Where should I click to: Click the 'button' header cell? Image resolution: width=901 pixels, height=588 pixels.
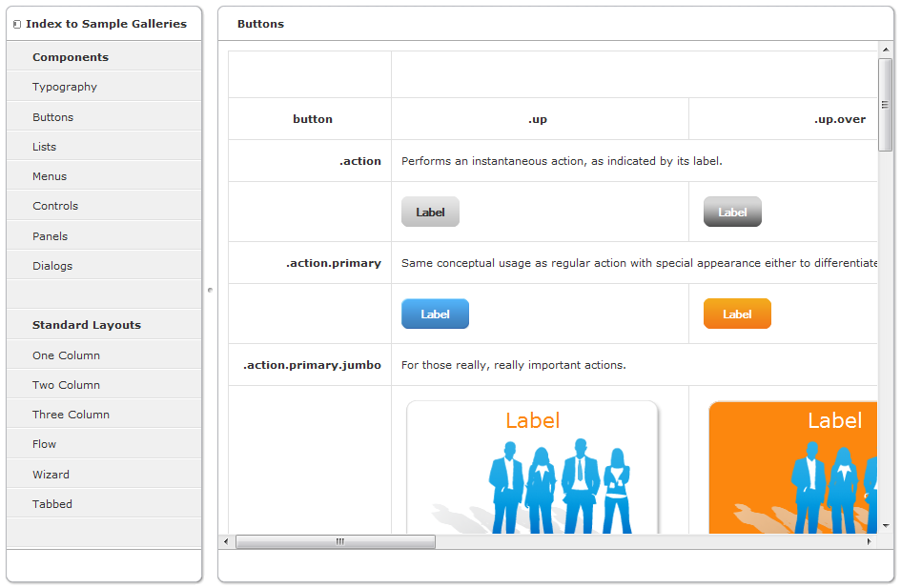tap(310, 119)
